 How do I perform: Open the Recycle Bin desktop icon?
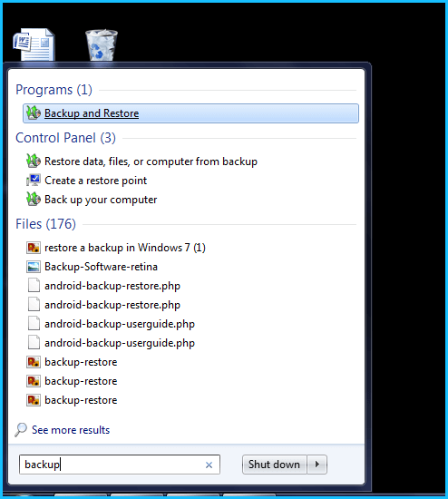(x=102, y=45)
